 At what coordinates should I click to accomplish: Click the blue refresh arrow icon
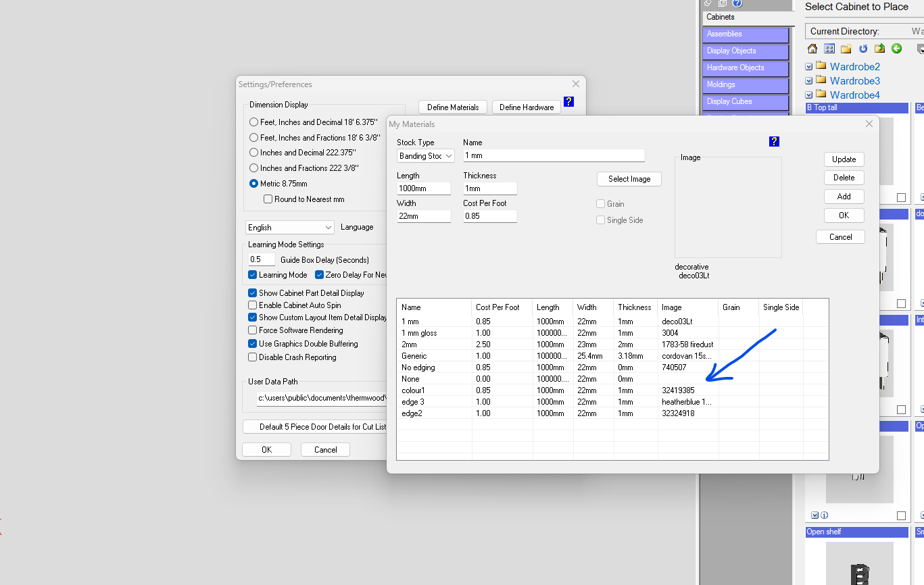pyautogui.click(x=863, y=49)
